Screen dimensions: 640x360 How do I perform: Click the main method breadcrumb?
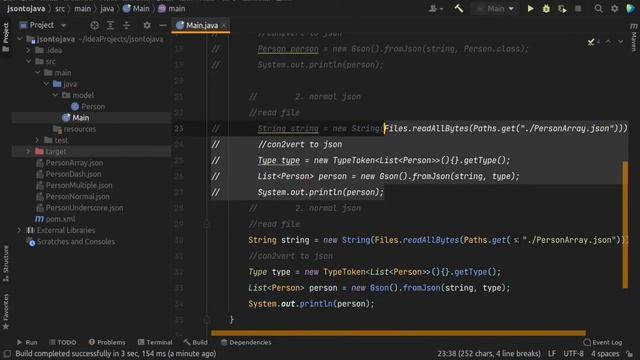click(x=172, y=9)
